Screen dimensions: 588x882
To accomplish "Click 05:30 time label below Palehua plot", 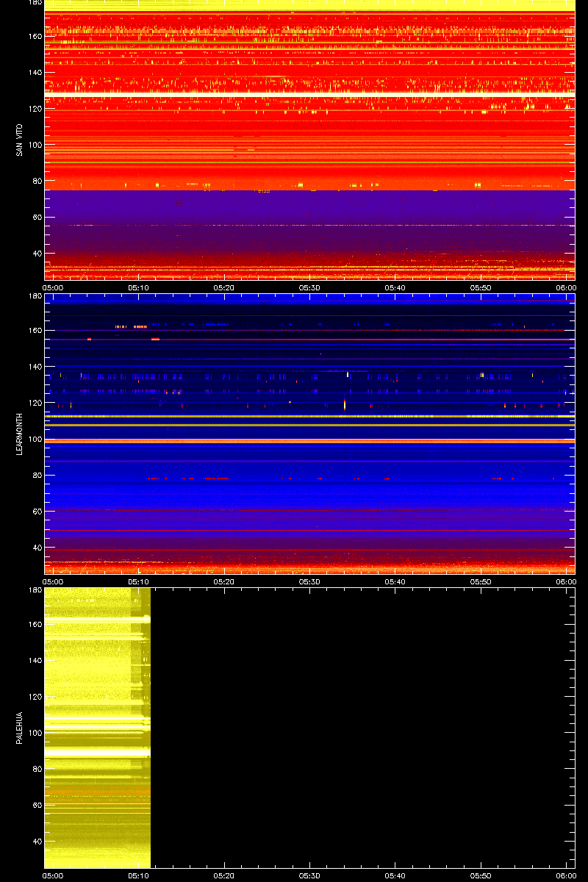I will coord(310,875).
